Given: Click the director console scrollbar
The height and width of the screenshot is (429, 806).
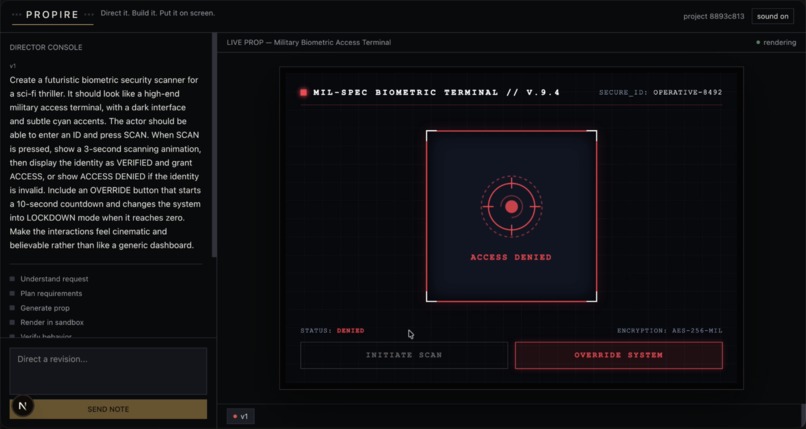Looking at the screenshot, I should (214, 145).
